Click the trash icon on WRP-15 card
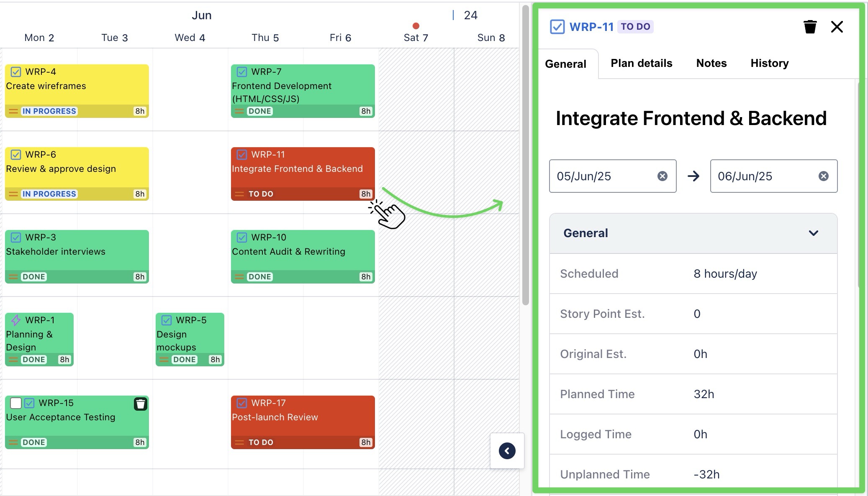 pos(140,404)
